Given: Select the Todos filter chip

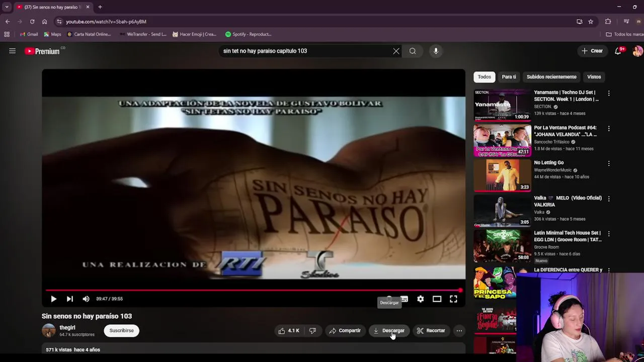Looking at the screenshot, I should click(x=484, y=77).
